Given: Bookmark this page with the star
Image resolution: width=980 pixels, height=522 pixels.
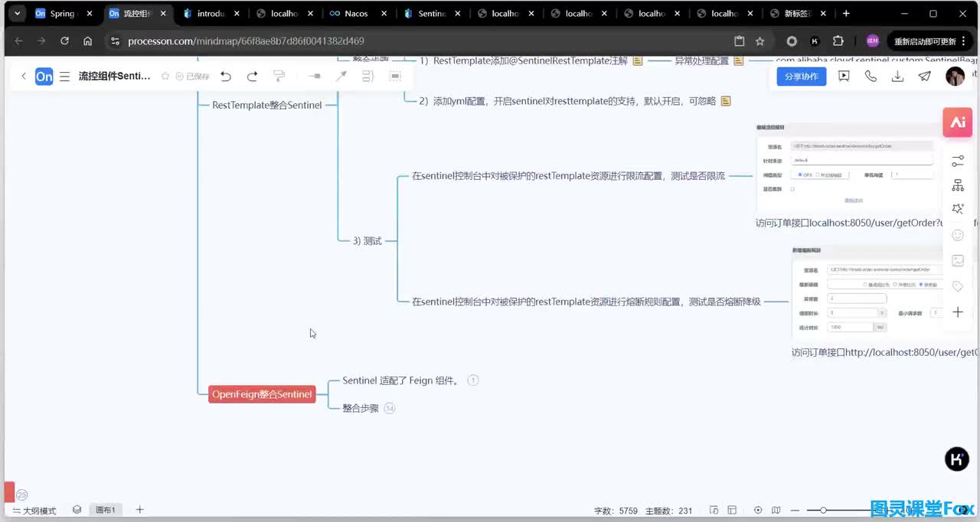Looking at the screenshot, I should [x=759, y=41].
